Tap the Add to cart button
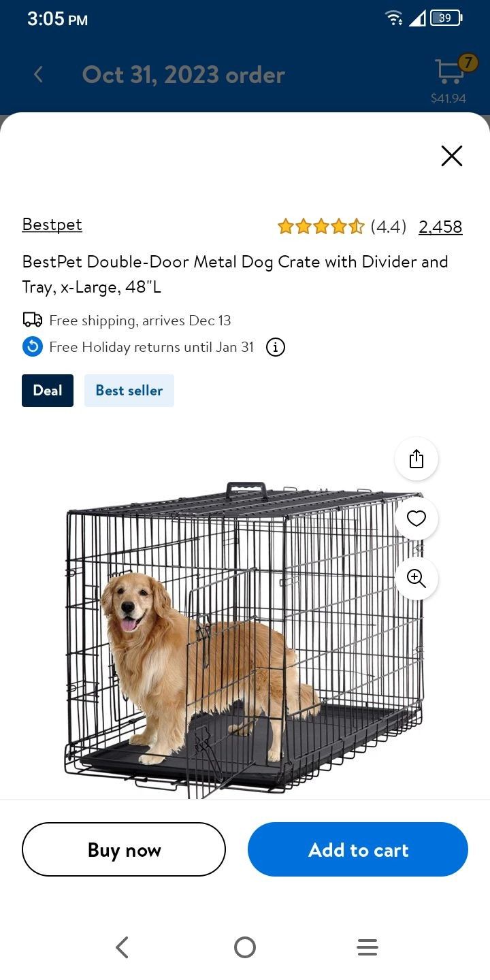This screenshot has width=490, height=980. [358, 849]
